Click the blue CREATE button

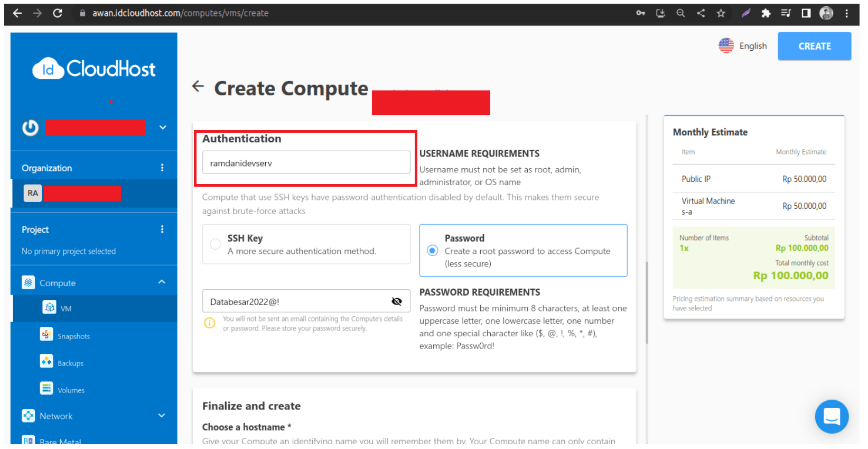[x=814, y=46]
